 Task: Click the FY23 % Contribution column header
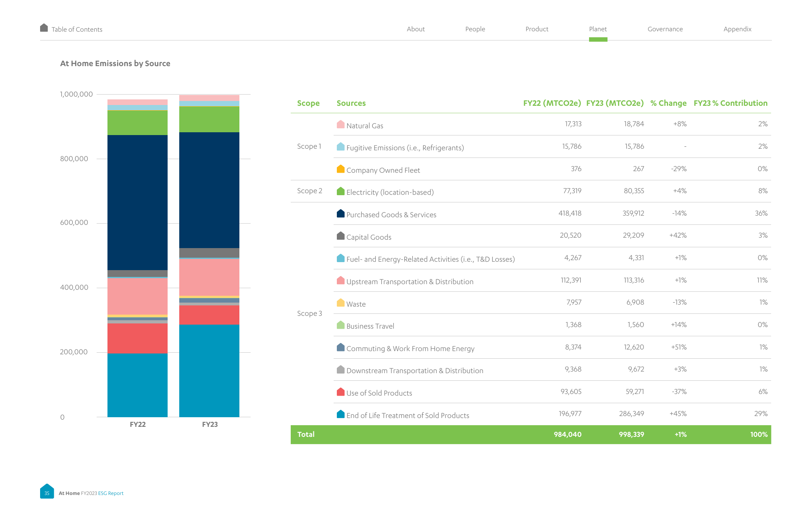(x=731, y=103)
